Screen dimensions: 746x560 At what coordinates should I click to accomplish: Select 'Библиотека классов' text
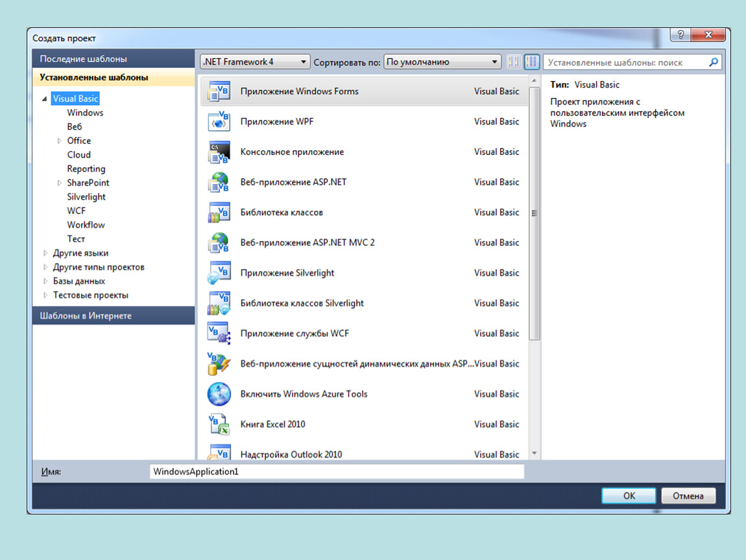point(282,213)
